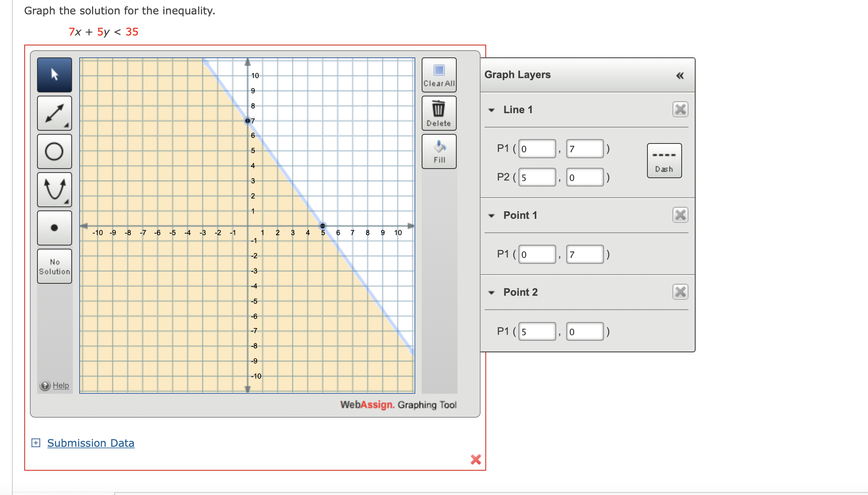Remove the Point 2 layer
The height and width of the screenshot is (495, 868).
pos(680,292)
